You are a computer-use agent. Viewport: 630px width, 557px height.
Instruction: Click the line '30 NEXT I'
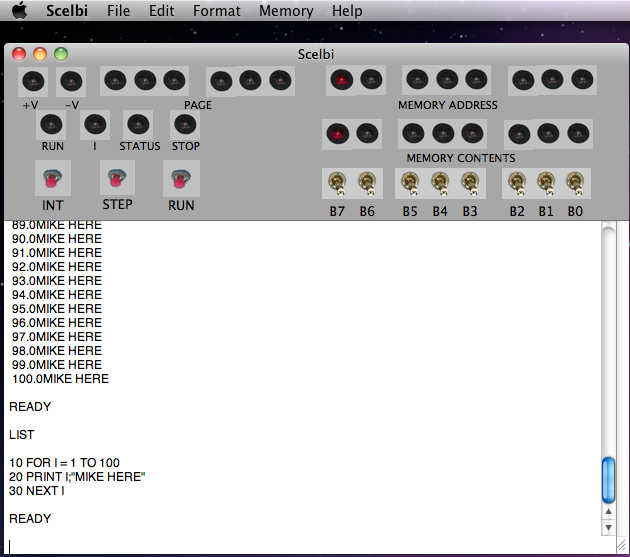(x=37, y=491)
